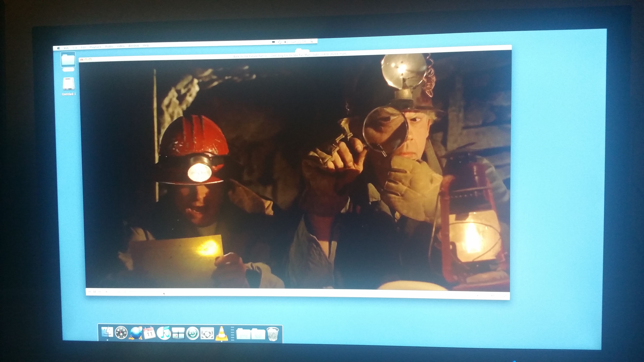Toggle the repeat button in VLC controls
644x362 pixels.
(x=119, y=292)
